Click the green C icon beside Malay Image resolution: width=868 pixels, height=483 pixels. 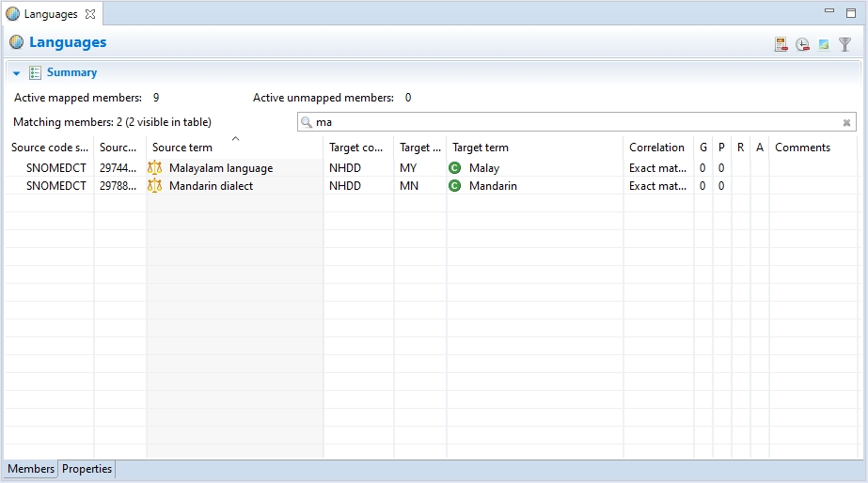click(455, 168)
